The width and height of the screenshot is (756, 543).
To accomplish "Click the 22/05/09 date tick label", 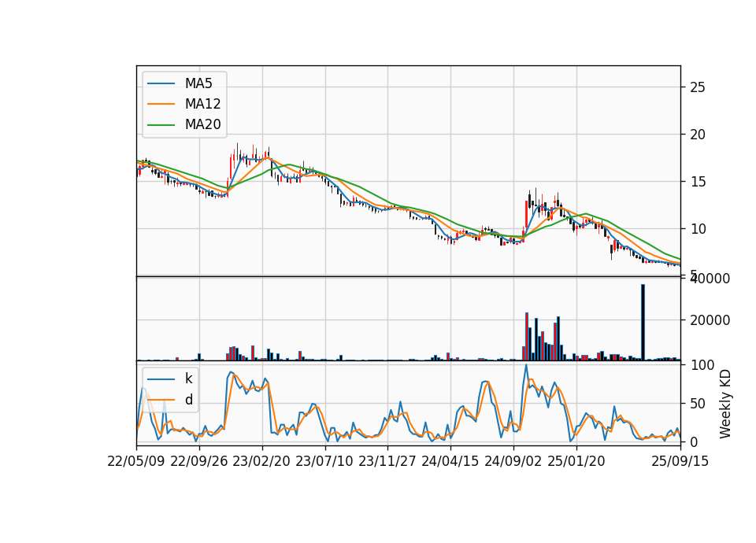I will [136, 461].
